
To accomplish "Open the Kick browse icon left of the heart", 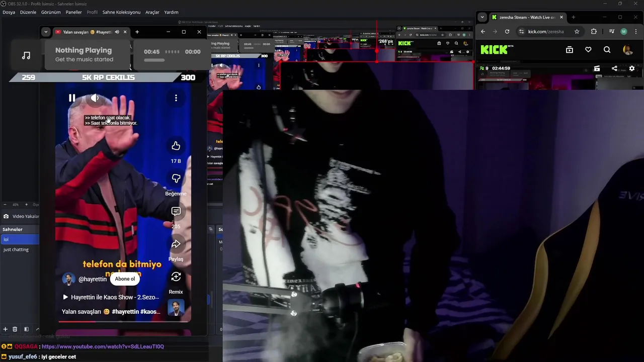I will 570,50.
